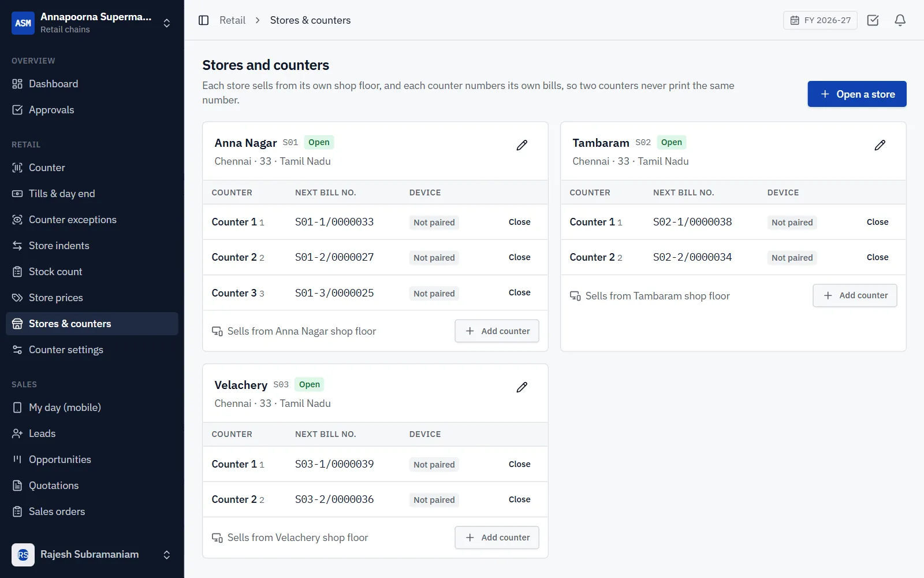Open the notifications bell
This screenshot has width=924, height=578.
(900, 20)
